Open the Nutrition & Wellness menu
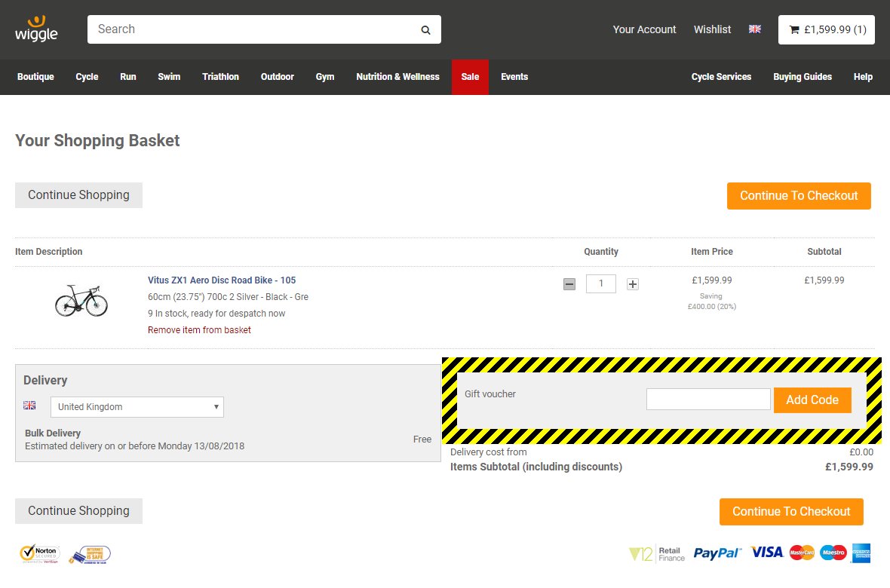The height and width of the screenshot is (588, 890). point(398,77)
